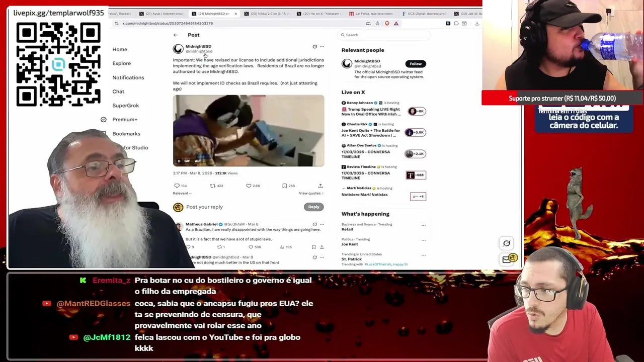Join Allan Dos Santos live +2.1K
This screenshot has height=362, width=644.
click(x=416, y=154)
